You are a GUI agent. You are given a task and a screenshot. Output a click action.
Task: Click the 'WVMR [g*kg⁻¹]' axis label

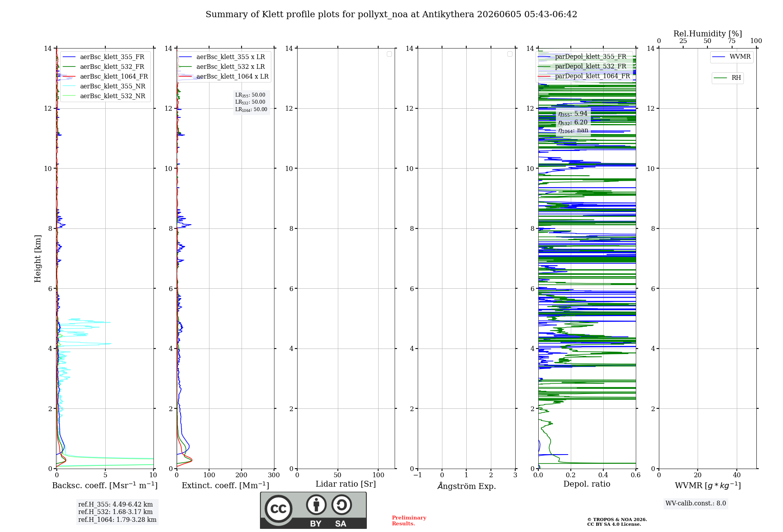click(x=708, y=485)
